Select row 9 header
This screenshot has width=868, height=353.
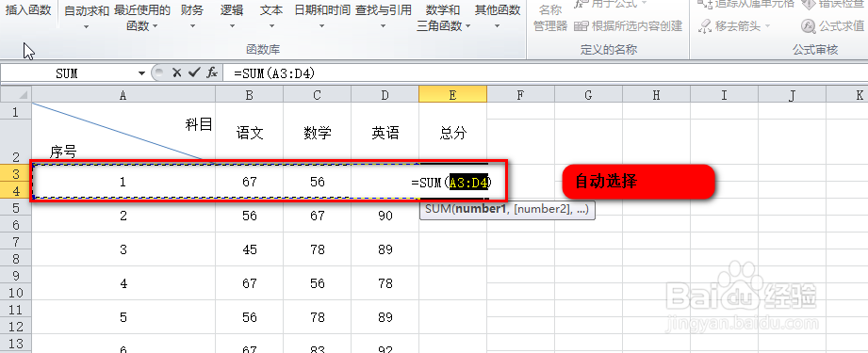coord(16,275)
